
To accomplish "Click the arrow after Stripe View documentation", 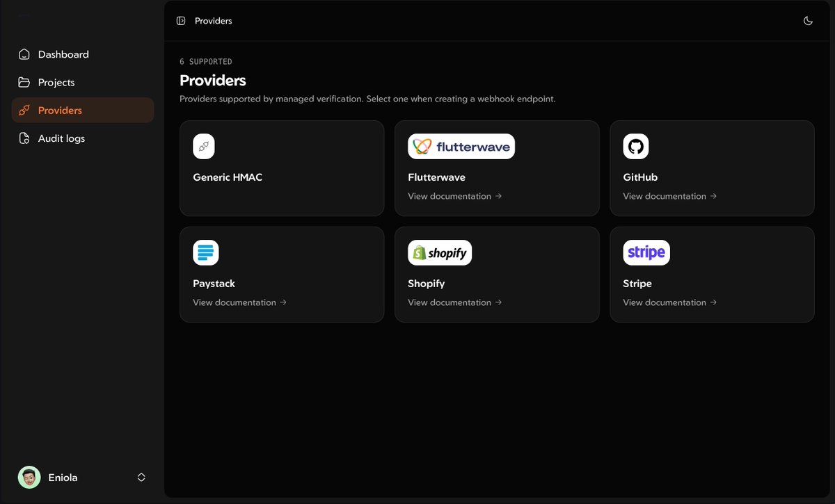I will (x=713, y=302).
